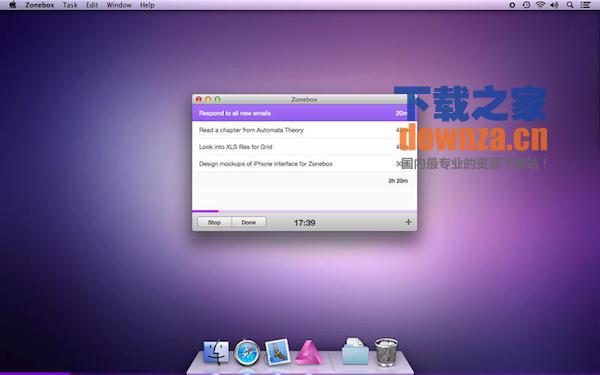The width and height of the screenshot is (600, 375).
Task: Click the purple task progress bar
Action: (x=304, y=211)
